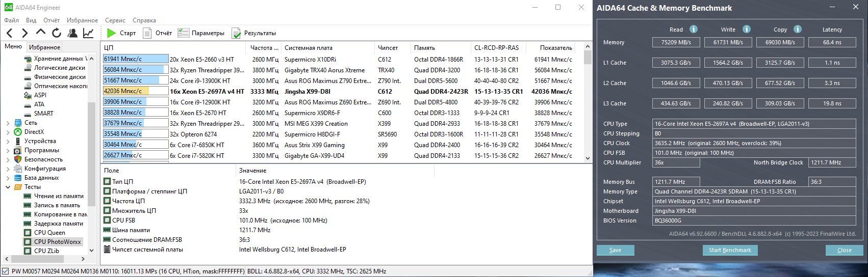Open the graph chart toolbar icon

(88, 33)
